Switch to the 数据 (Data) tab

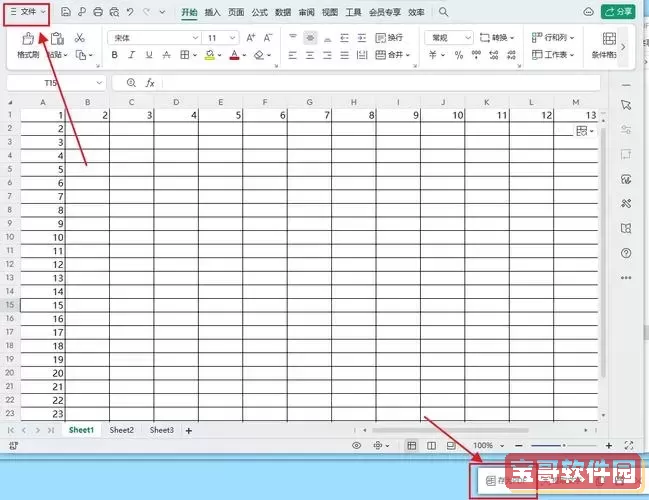[x=283, y=12]
